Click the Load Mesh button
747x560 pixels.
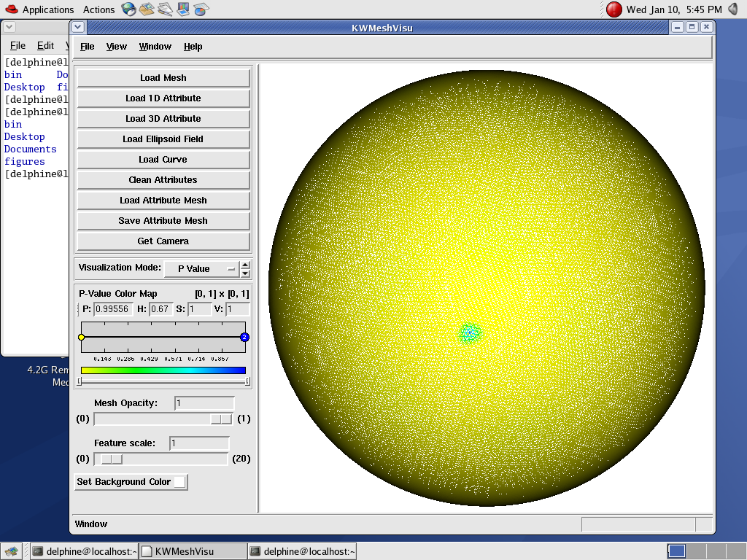coord(163,78)
